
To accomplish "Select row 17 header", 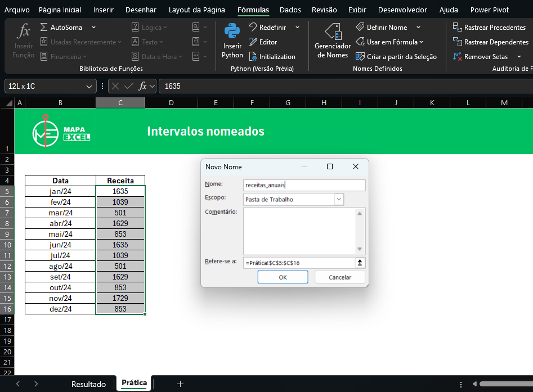I will click(x=7, y=319).
